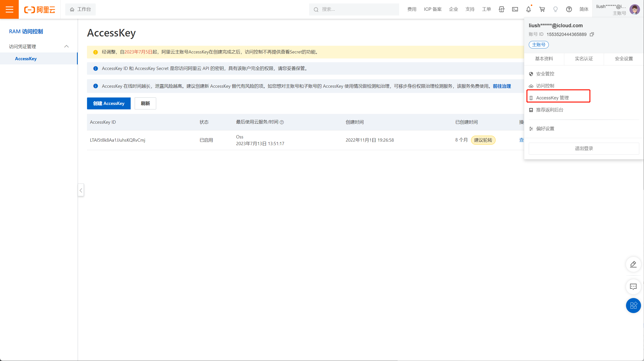This screenshot has width=644, height=361.
Task: Open the ICP 备案 menu
Action: [x=433, y=9]
